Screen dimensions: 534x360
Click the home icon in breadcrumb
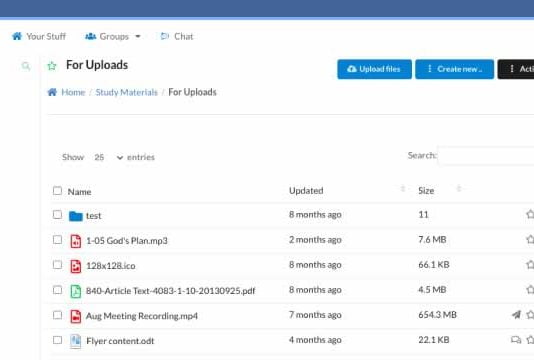(52, 92)
